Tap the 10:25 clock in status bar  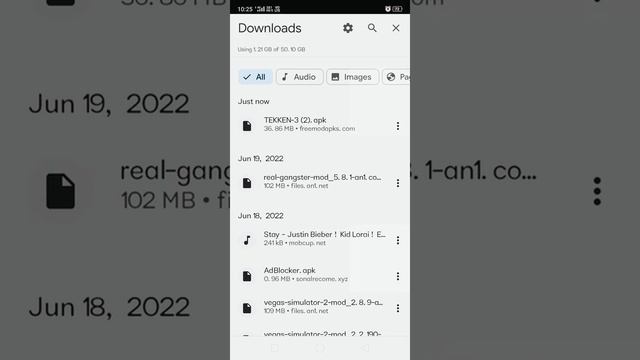pos(245,9)
